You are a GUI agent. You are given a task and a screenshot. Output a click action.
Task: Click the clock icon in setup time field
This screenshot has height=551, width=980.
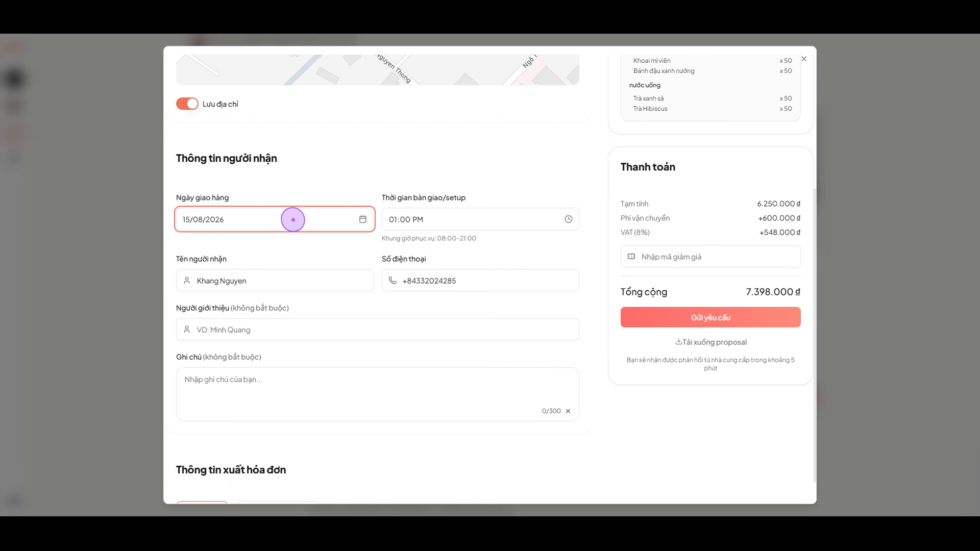click(569, 219)
